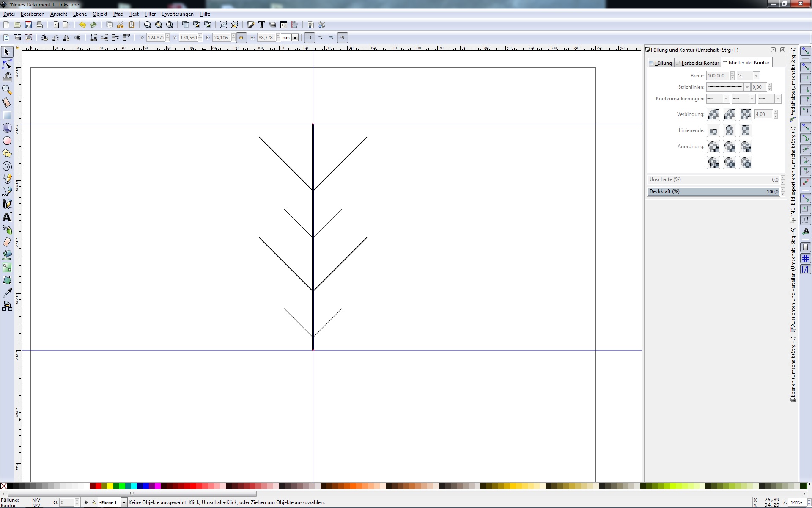Toggle scaling stroke width with object

point(310,38)
